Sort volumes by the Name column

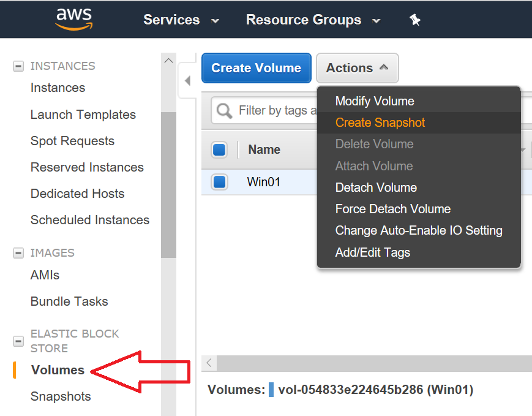click(x=264, y=149)
